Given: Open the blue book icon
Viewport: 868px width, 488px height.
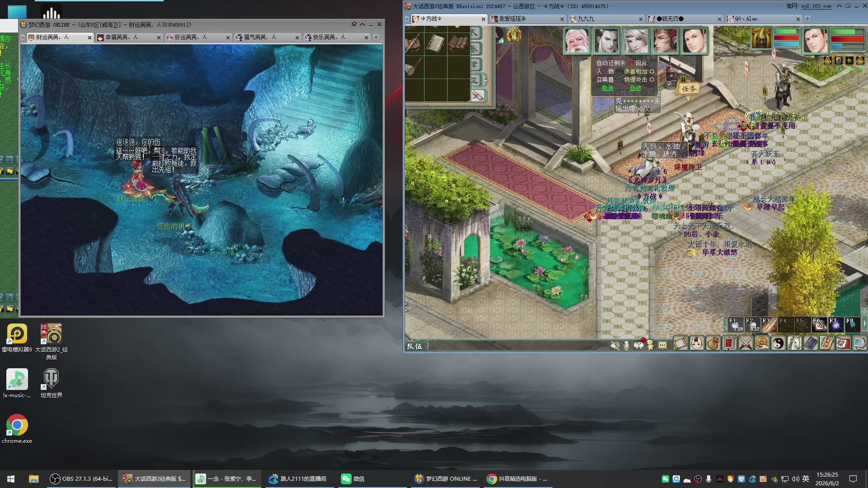Looking at the screenshot, I should [x=811, y=344].
